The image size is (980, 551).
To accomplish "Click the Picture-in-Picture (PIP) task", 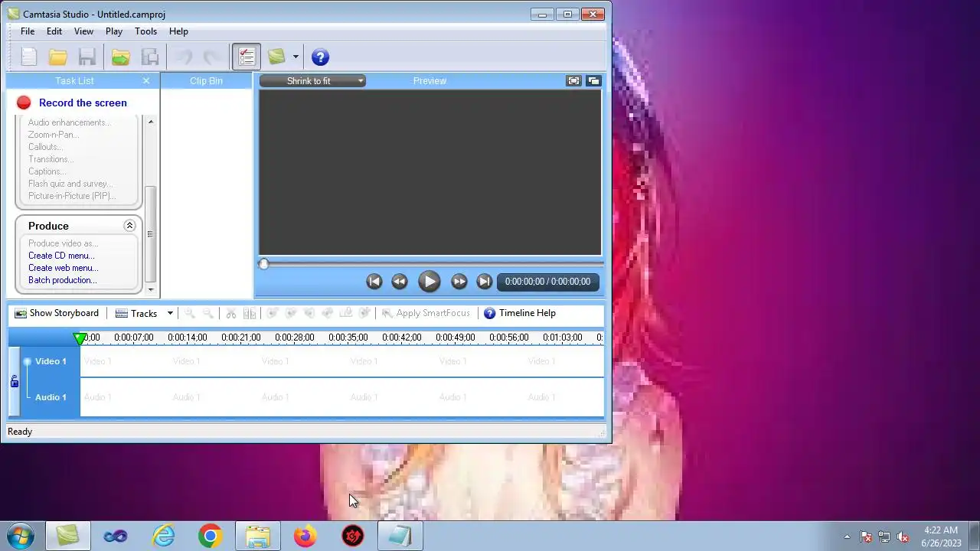I will click(x=72, y=196).
